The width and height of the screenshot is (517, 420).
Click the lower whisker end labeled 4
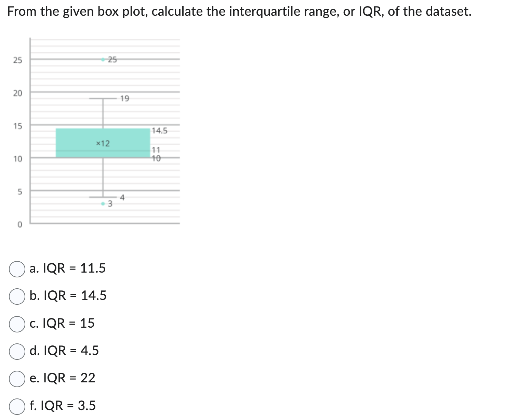[103, 197]
